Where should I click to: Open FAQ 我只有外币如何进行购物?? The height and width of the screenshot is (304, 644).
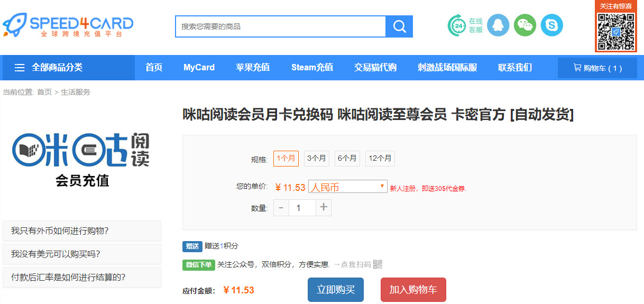82,231
